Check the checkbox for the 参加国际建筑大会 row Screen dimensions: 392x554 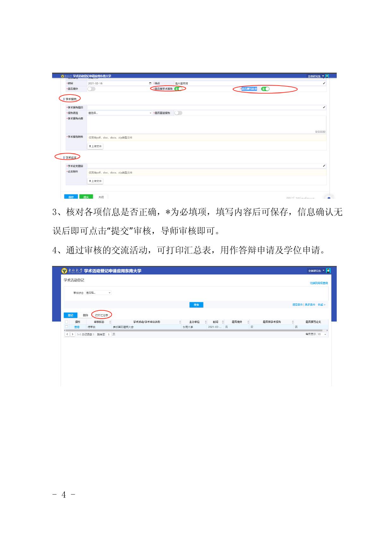click(x=67, y=327)
